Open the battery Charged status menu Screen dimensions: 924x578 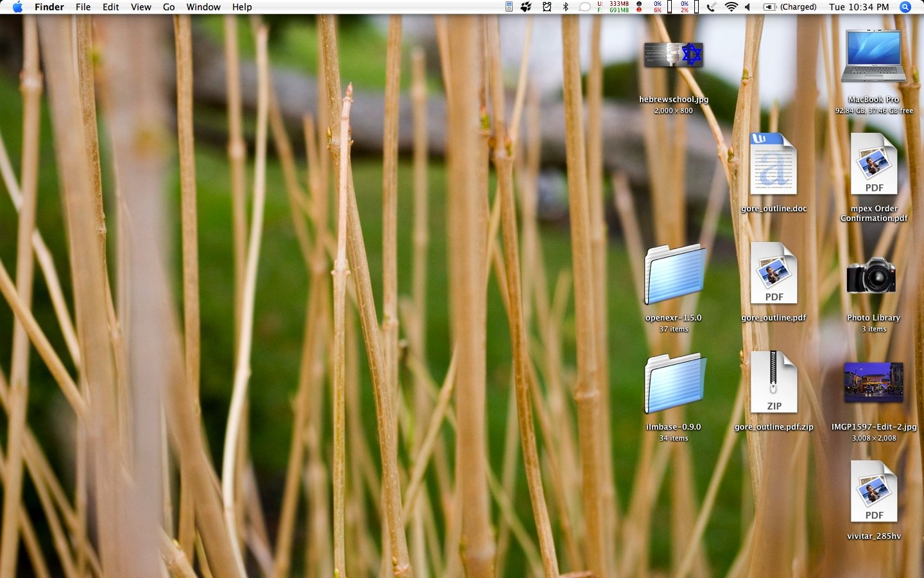pyautogui.click(x=790, y=7)
